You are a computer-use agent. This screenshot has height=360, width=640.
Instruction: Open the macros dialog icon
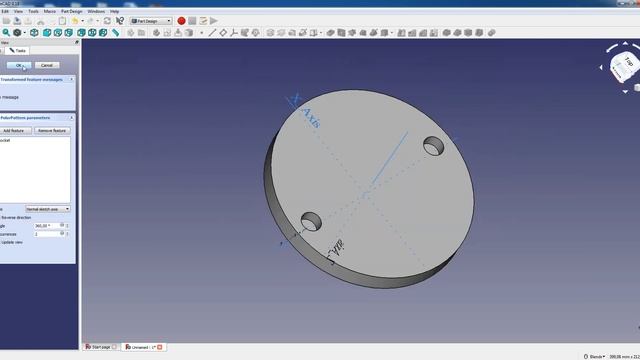point(203,21)
